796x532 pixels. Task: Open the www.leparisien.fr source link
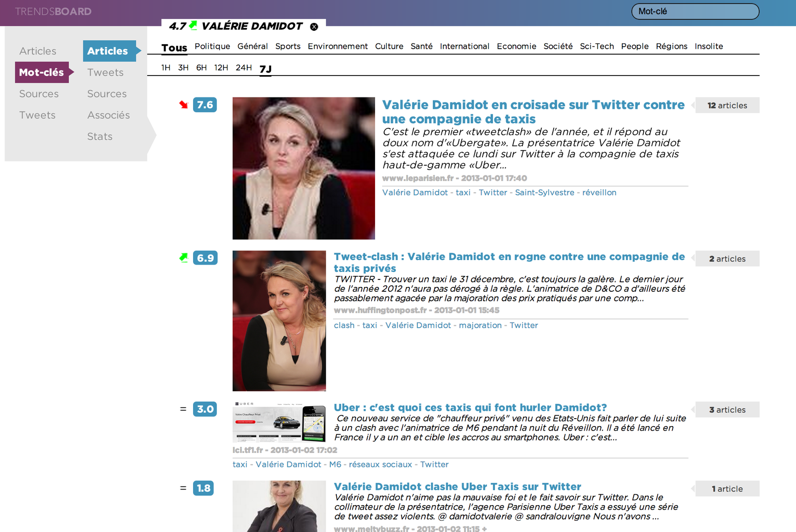[x=418, y=178]
